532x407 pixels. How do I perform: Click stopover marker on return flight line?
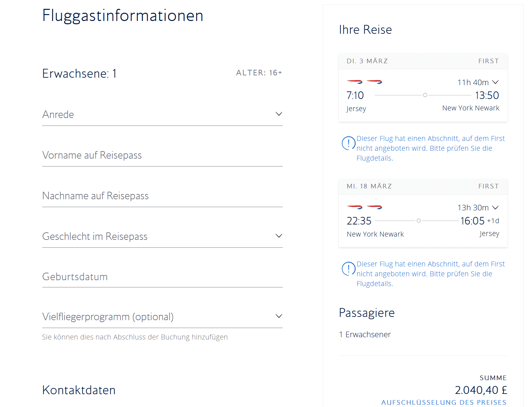[418, 221]
